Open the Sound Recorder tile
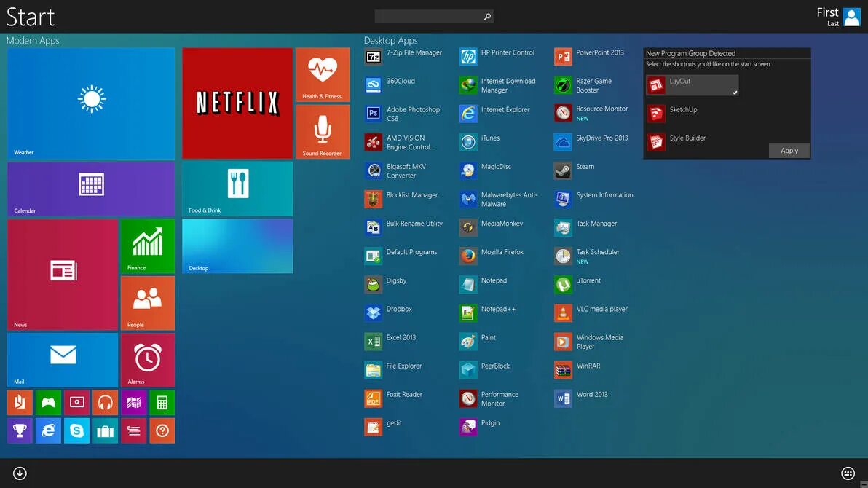 tap(322, 132)
